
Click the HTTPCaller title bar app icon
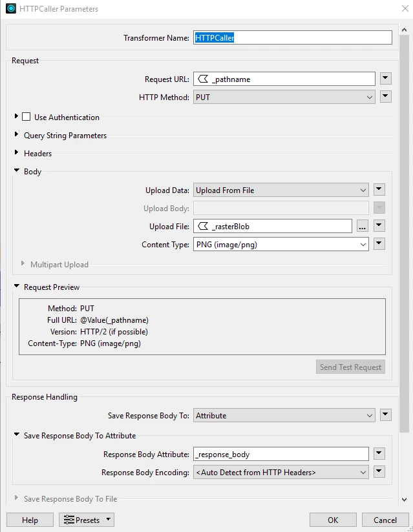click(11, 8)
